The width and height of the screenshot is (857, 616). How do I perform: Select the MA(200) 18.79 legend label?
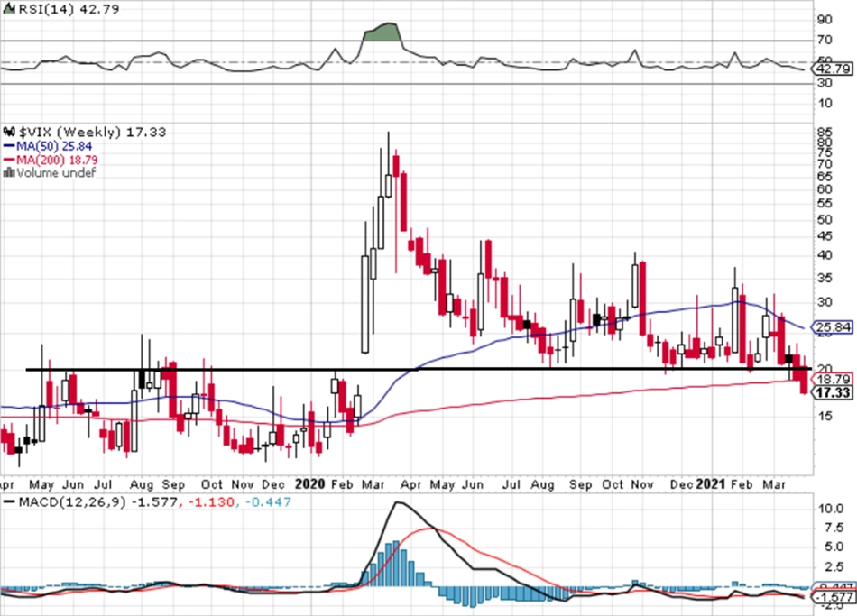[57, 160]
